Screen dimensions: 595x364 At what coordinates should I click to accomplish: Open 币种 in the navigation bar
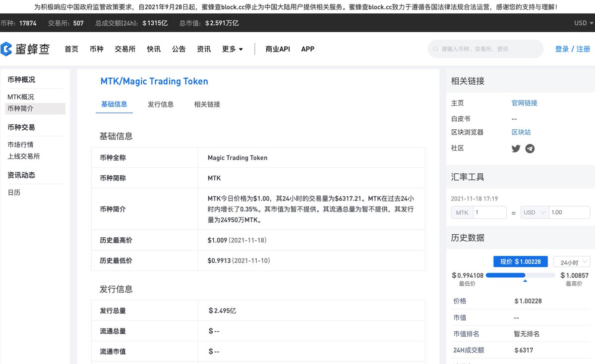(97, 49)
